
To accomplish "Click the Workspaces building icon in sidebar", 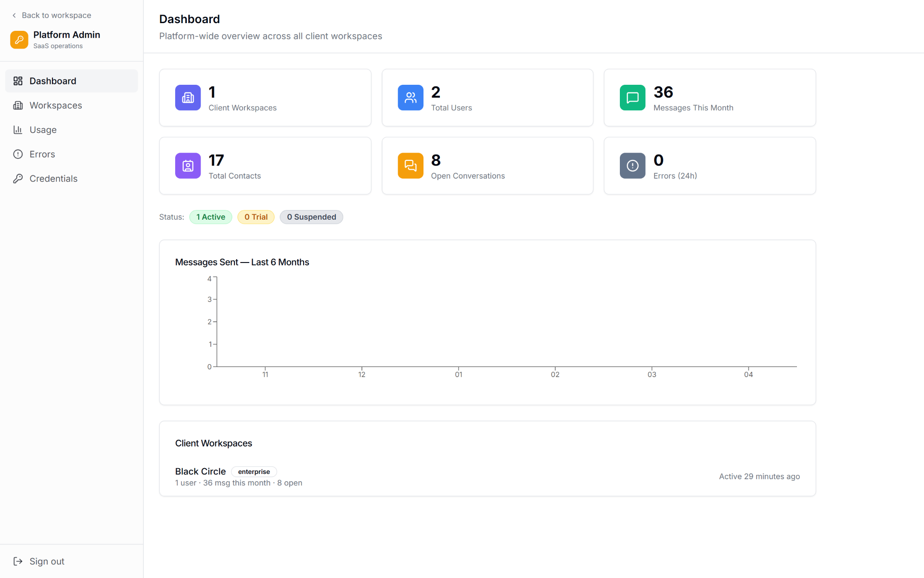I will (x=18, y=105).
